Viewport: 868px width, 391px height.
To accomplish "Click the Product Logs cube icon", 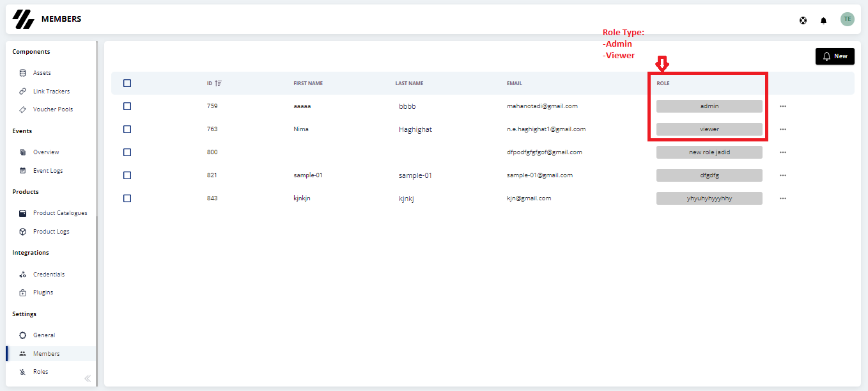I will [23, 232].
